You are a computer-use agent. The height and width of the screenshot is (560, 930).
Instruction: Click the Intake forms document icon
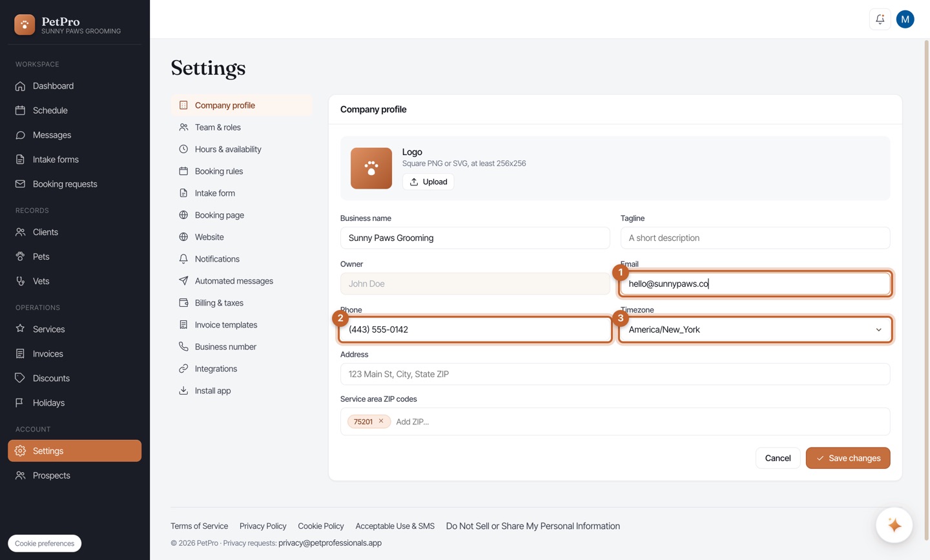(21, 160)
